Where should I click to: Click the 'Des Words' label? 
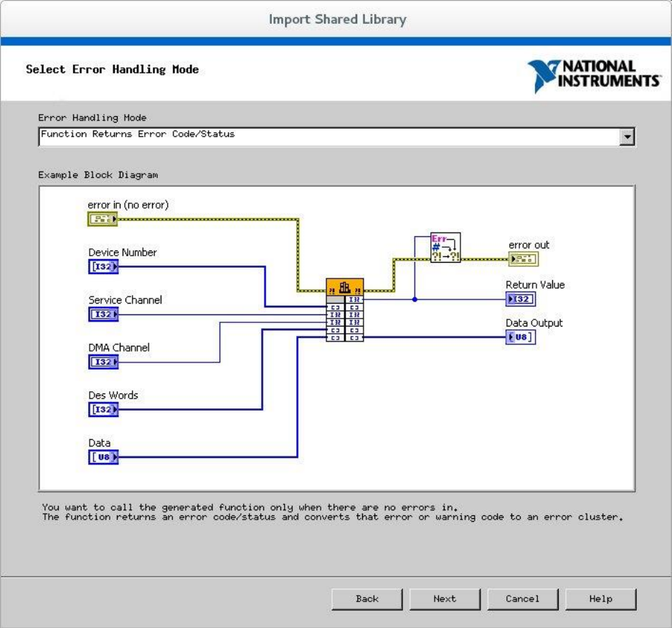click(x=113, y=395)
